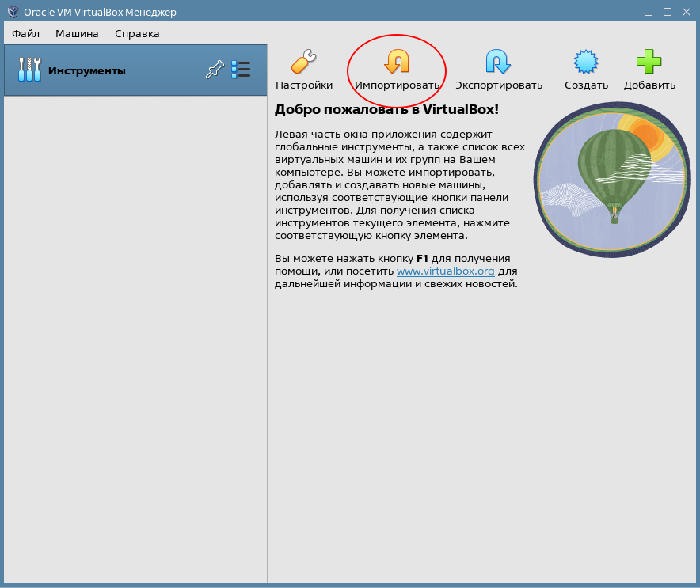The image size is (700, 588).
Task: Click the title text Oracle VM VirtualBox Менеджер
Action: (x=100, y=12)
